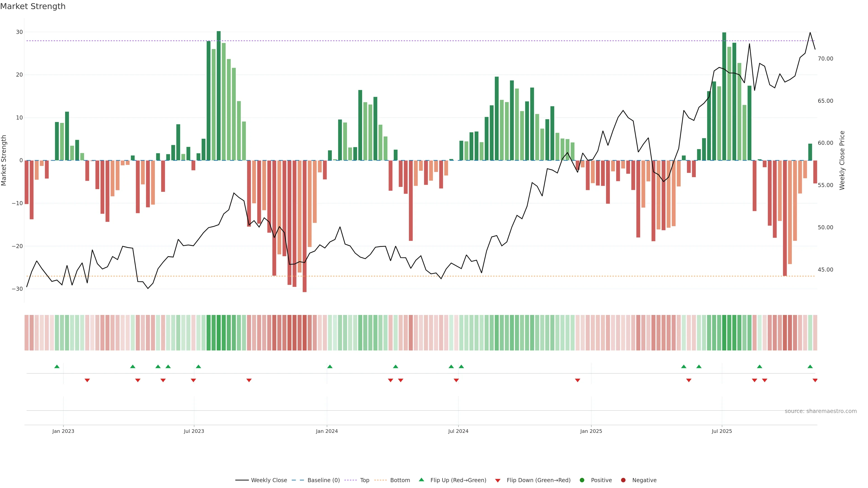Click the Jul 2025 x-axis label

(x=722, y=431)
